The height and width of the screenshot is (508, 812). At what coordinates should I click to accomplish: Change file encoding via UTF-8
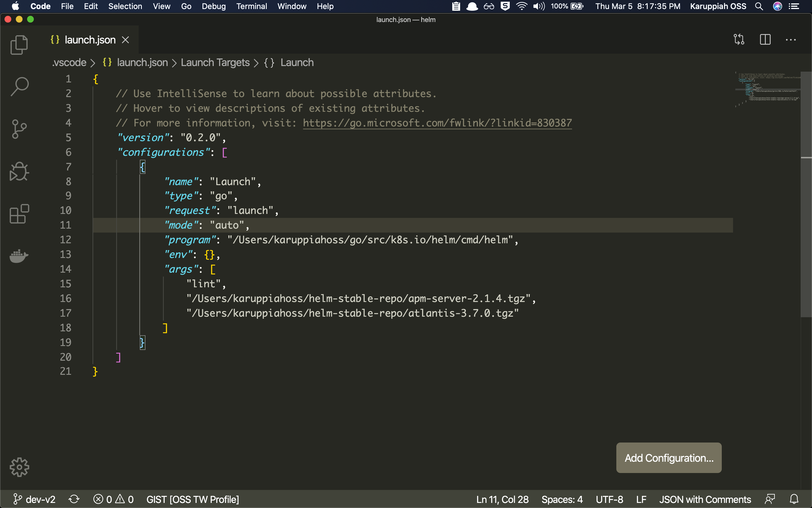coord(609,499)
